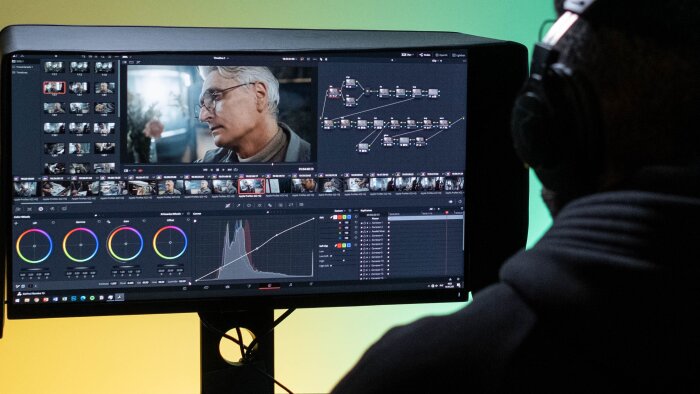The width and height of the screenshot is (700, 394).
Task: Toggle Soft Clip red channel
Action: point(339,245)
